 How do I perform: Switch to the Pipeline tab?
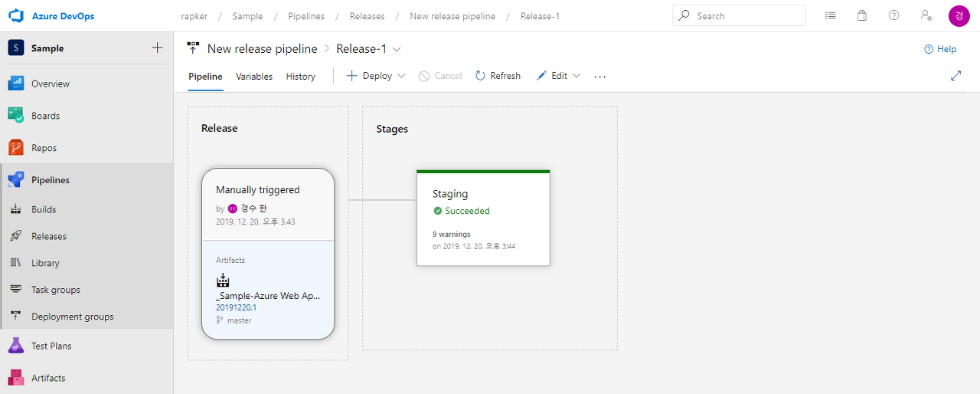tap(205, 77)
